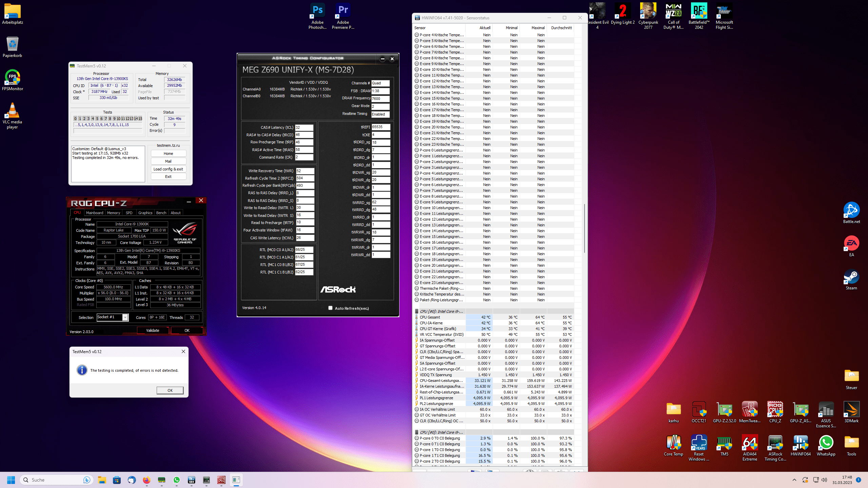Click the tREFI value input field

(380, 127)
